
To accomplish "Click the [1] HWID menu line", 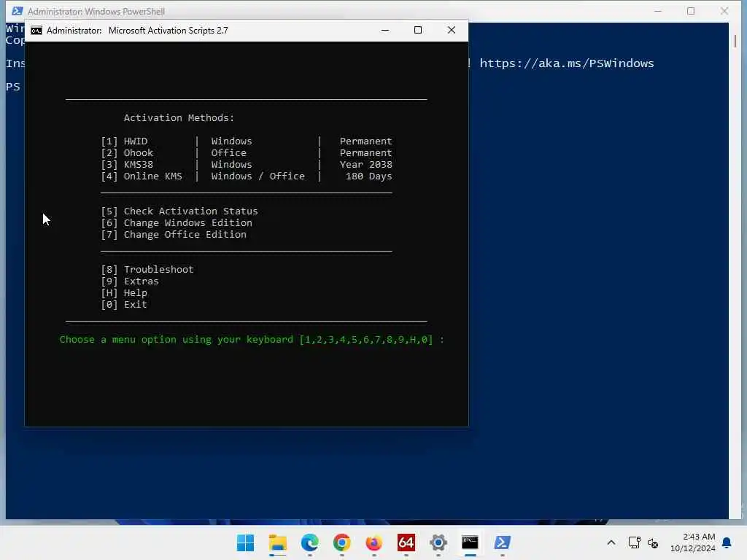I will [247, 141].
